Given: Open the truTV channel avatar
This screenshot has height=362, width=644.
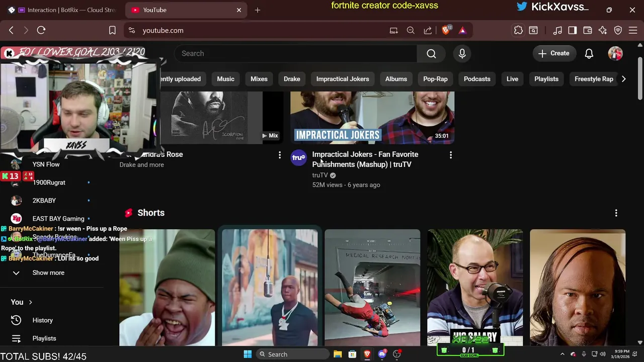Looking at the screenshot, I should pos(299,157).
